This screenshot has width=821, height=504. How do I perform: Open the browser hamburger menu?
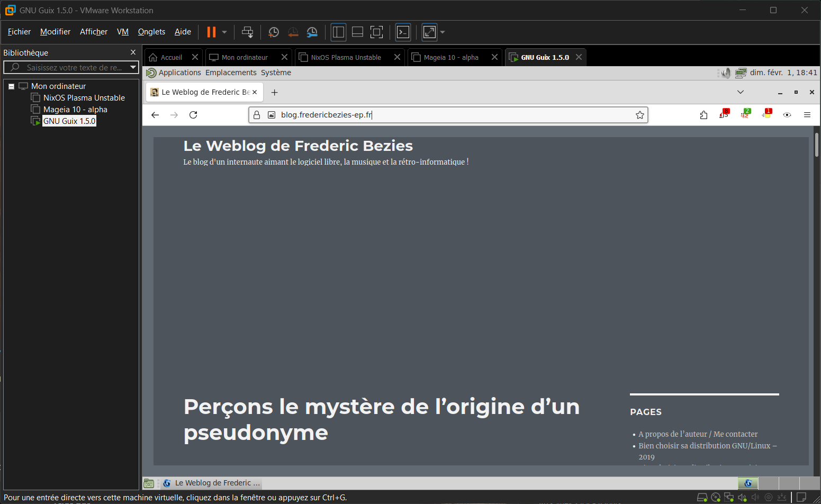coord(807,115)
